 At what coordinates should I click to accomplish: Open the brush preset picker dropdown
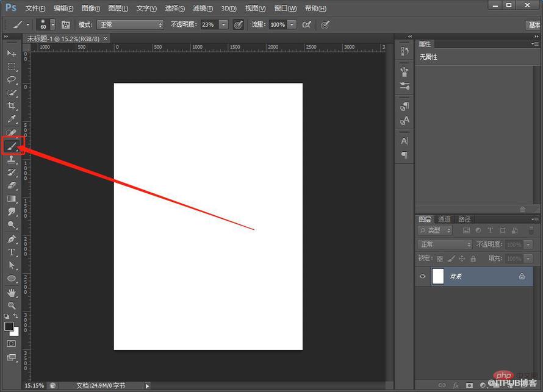[x=52, y=24]
